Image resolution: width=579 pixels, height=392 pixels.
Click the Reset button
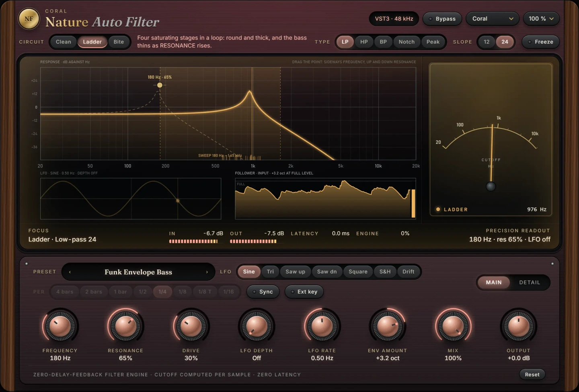(532, 374)
